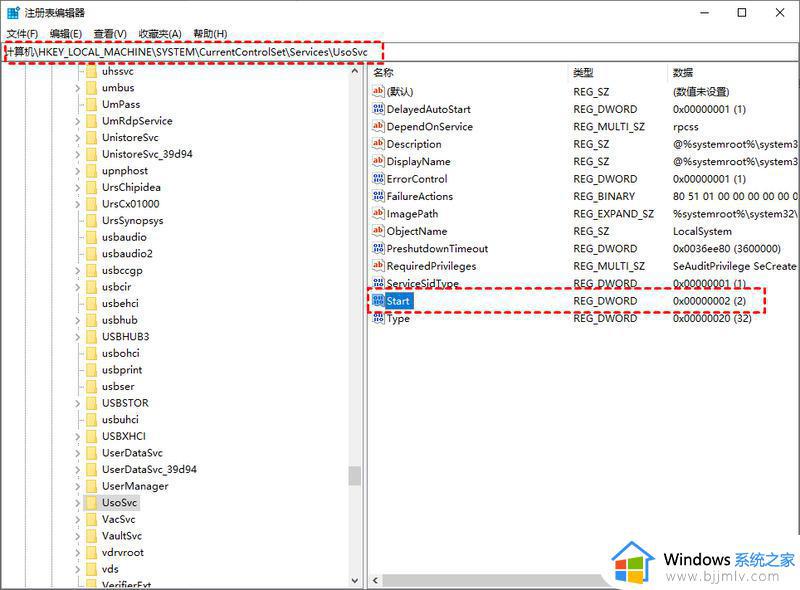Click the binary icon of DelayedAutoStart value
800x590 pixels.
(378, 109)
